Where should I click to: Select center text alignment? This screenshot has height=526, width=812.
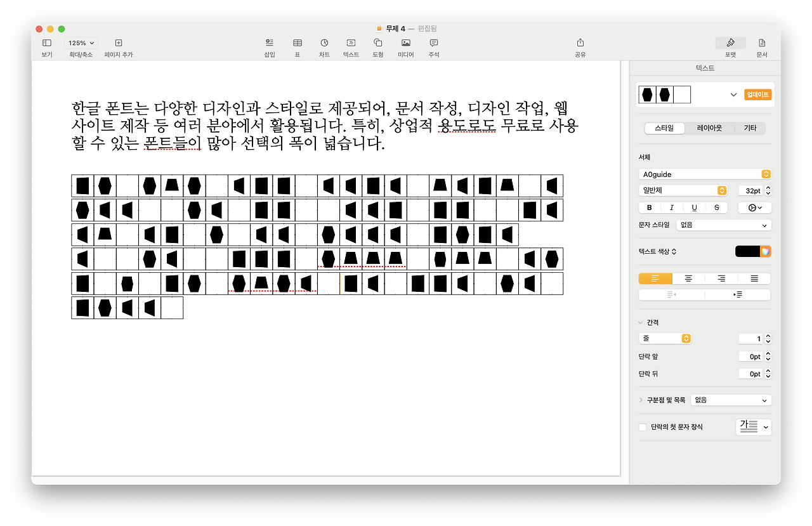(x=688, y=278)
